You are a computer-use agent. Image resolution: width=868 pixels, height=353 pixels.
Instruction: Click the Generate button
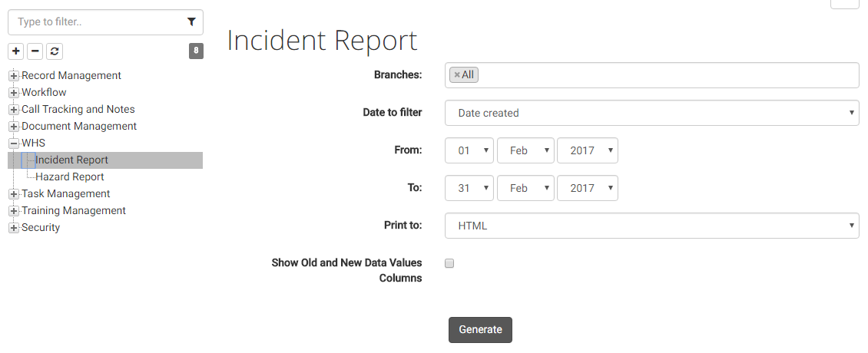(x=480, y=330)
